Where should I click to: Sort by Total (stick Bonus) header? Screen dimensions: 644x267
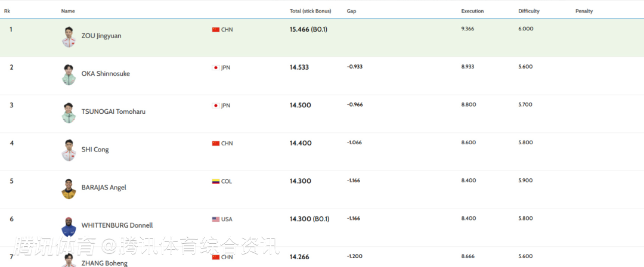tap(312, 11)
